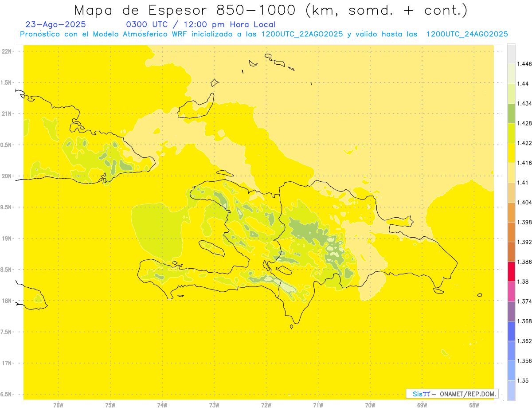The height and width of the screenshot is (411, 532).
Task: Click the 20N latitude axis label
Action: (x=8, y=176)
